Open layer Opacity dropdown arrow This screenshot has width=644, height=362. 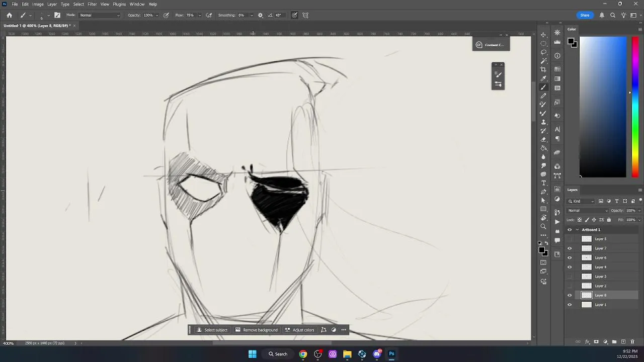[639, 211]
